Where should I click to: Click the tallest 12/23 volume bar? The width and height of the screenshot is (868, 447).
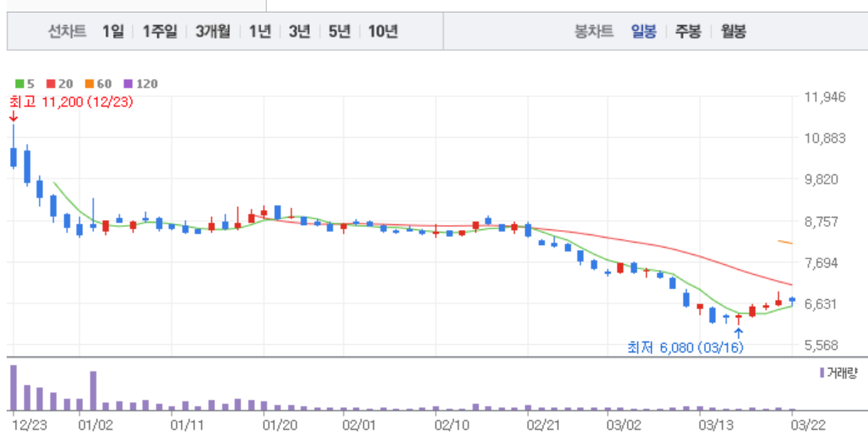pyautogui.click(x=13, y=388)
